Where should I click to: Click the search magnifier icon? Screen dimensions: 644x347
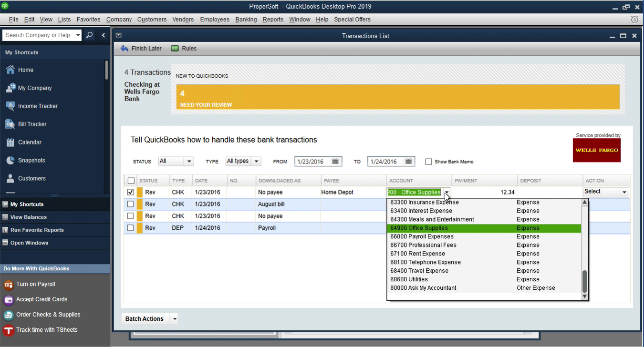tap(89, 35)
